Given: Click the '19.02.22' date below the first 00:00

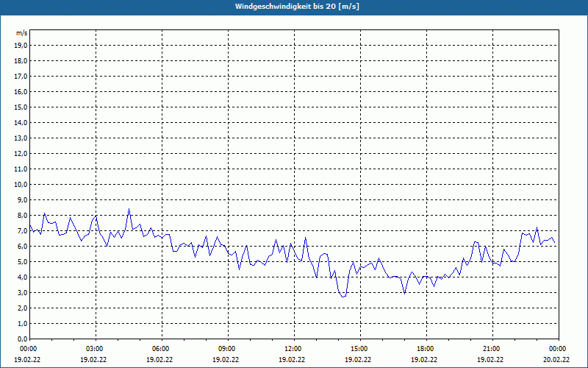Looking at the screenshot, I should coord(27,359).
